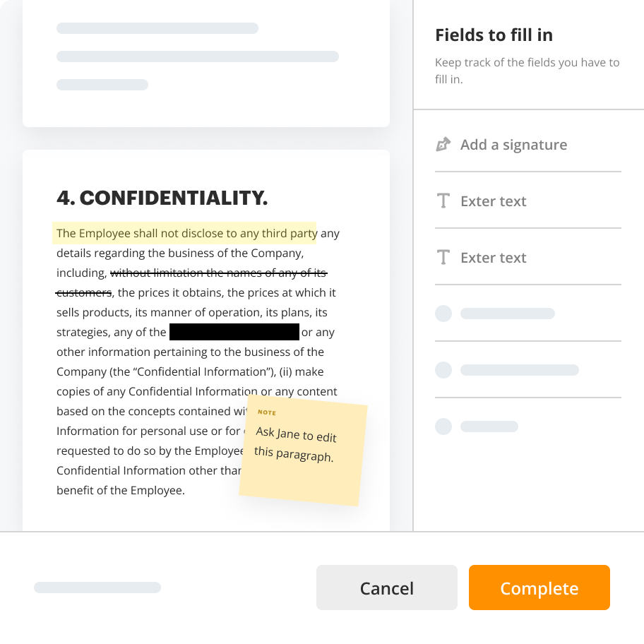
Task: Select the Add a signature field row
Action: pos(513,144)
